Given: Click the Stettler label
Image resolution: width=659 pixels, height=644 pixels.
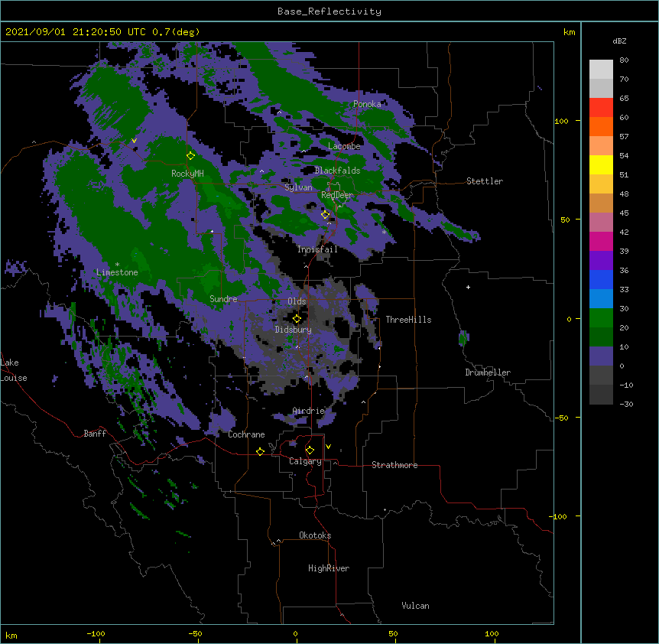Looking at the screenshot, I should pos(485,181).
